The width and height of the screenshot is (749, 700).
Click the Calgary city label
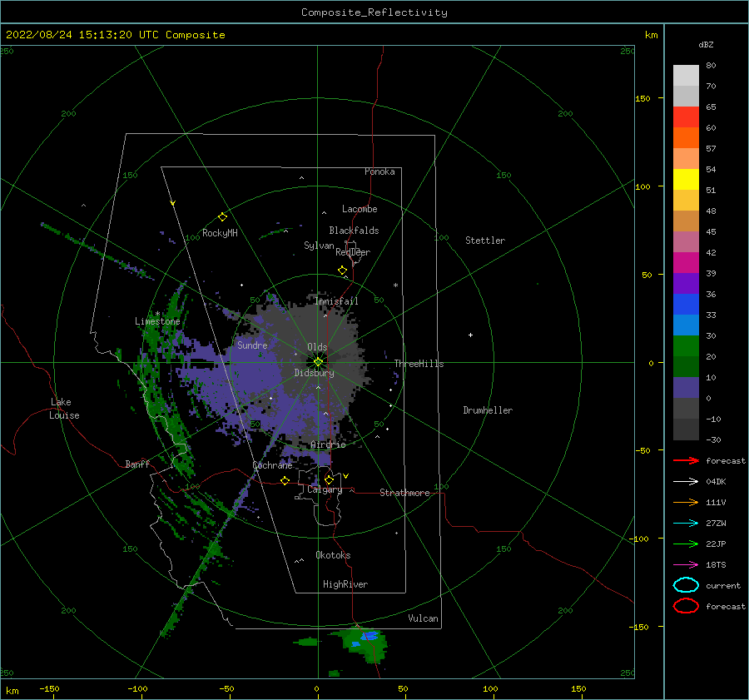click(x=325, y=489)
